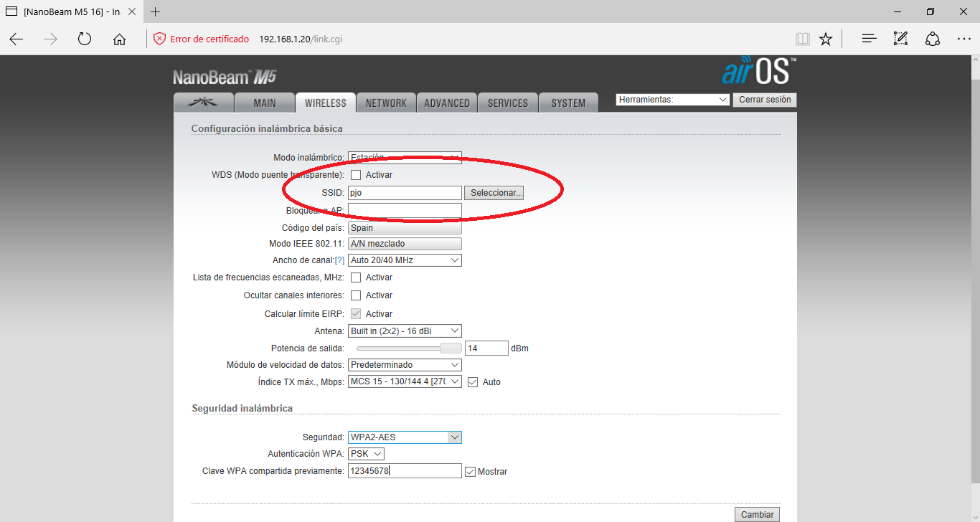Click the Cambiar button
980x522 pixels.
click(757, 515)
